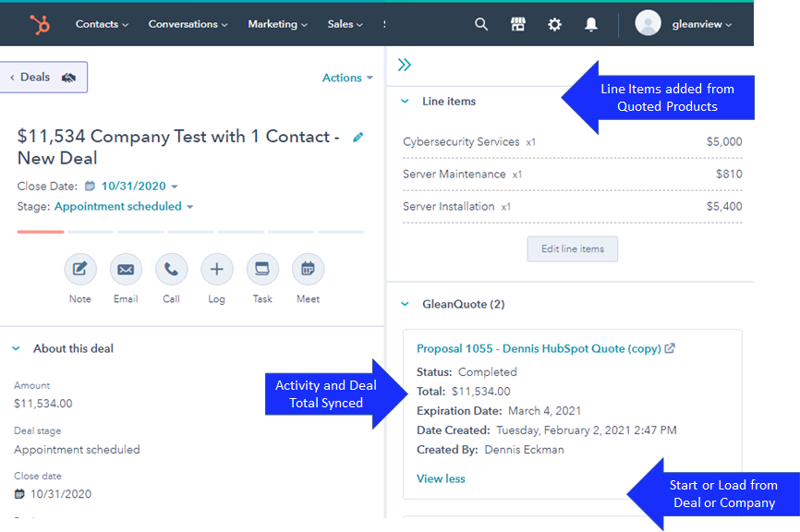Open the Sales menu

(345, 24)
